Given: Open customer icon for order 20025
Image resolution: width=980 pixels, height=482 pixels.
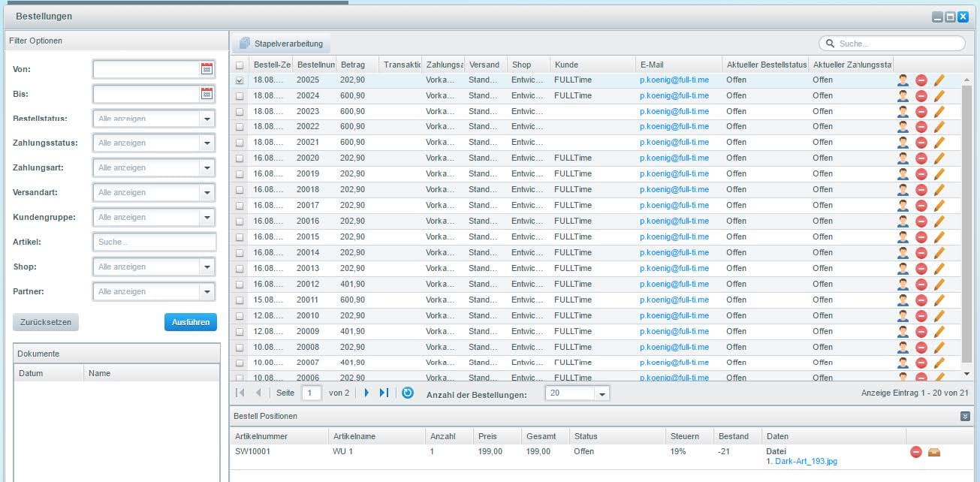Looking at the screenshot, I should [903, 80].
